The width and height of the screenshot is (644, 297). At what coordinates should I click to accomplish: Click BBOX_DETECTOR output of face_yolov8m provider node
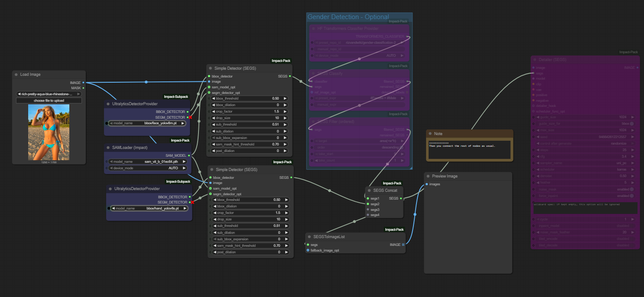click(x=188, y=112)
